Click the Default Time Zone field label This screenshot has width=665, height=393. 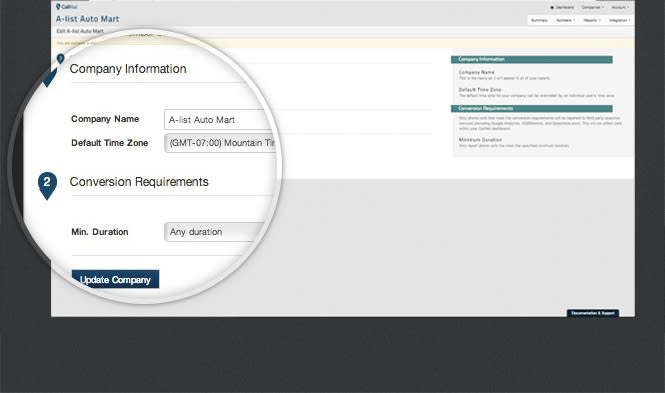pos(109,143)
